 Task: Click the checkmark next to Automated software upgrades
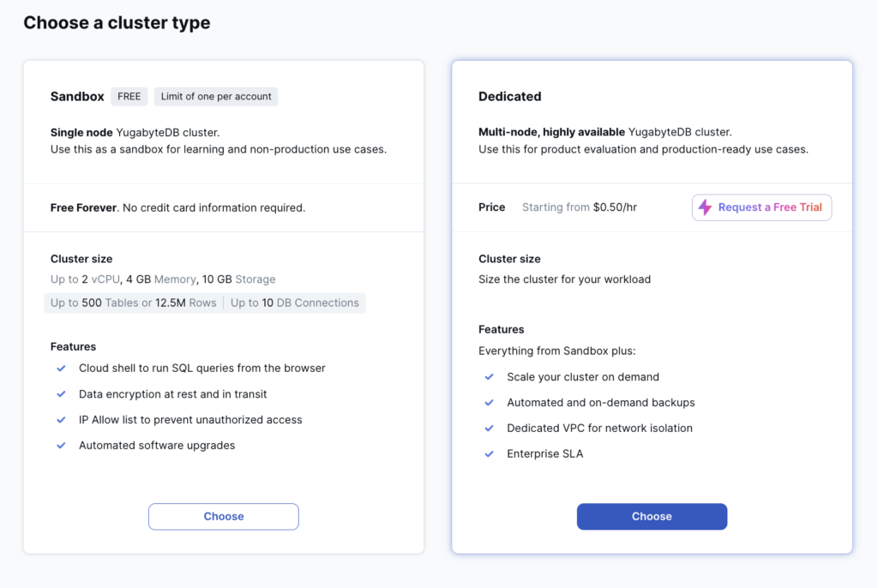(61, 445)
